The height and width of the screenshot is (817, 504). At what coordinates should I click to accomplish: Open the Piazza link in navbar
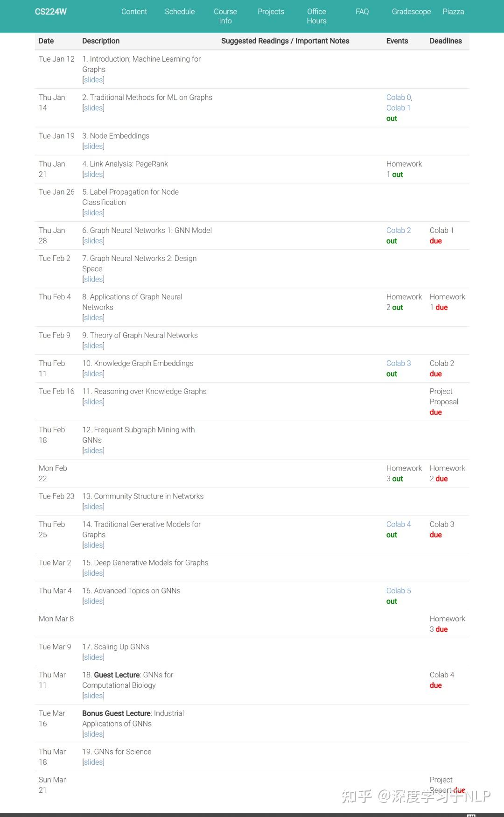click(x=453, y=12)
